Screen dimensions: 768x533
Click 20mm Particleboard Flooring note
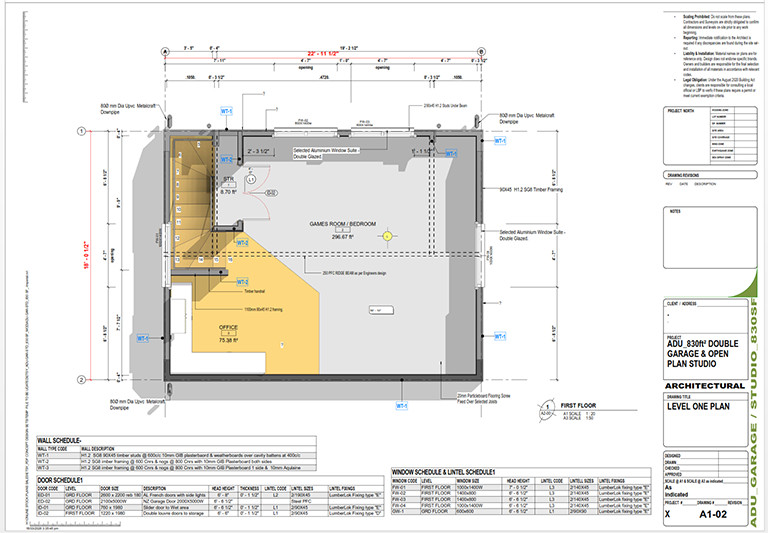click(x=483, y=398)
